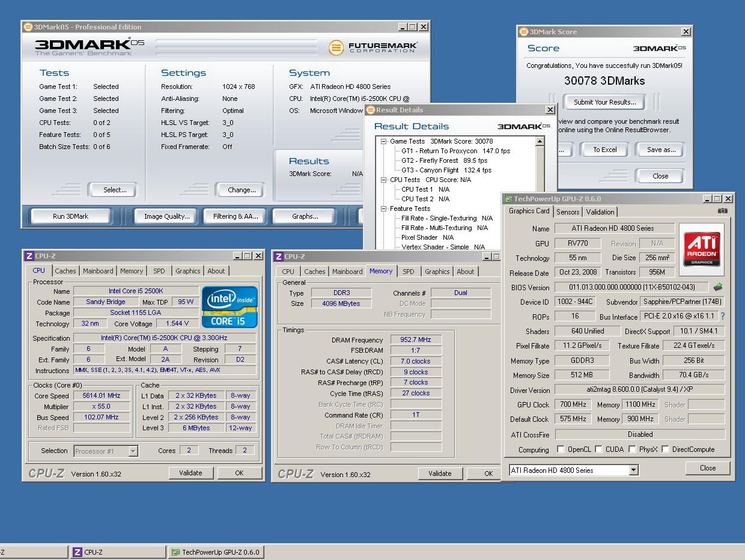Open Memory tab in left CPU-Z window
Viewport: 745px width, 560px height.
[132, 271]
